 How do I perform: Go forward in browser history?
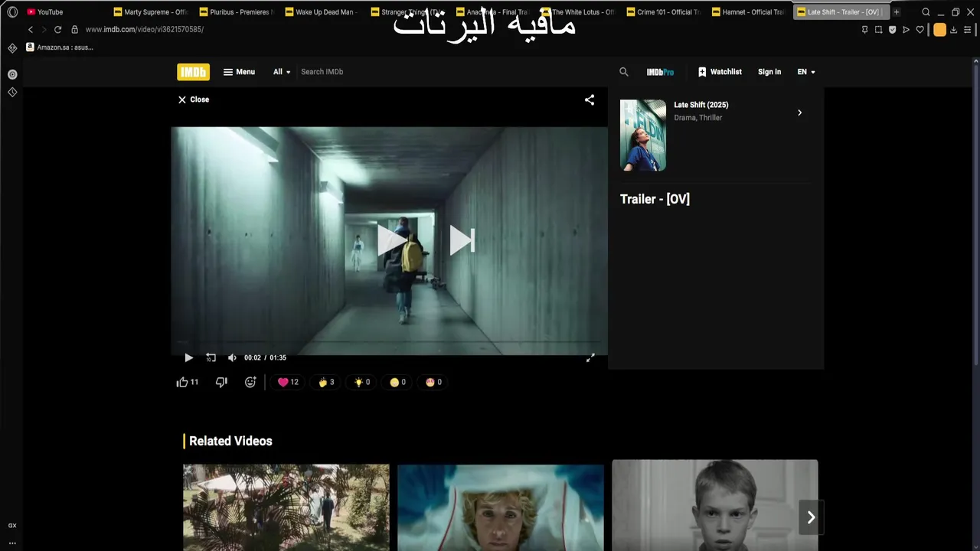pyautogui.click(x=44, y=29)
